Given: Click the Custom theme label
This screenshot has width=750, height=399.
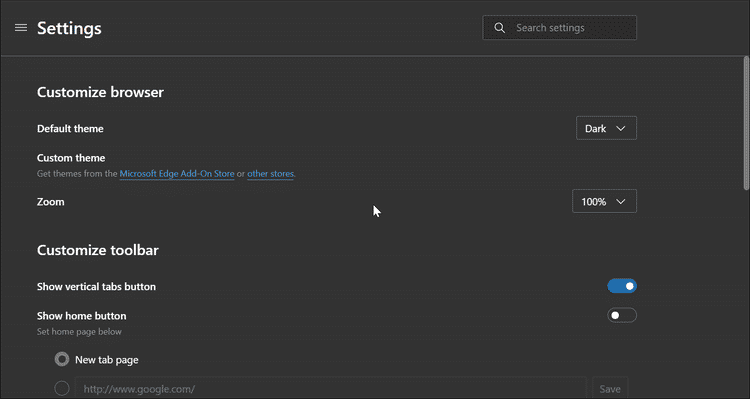Looking at the screenshot, I should tap(71, 158).
